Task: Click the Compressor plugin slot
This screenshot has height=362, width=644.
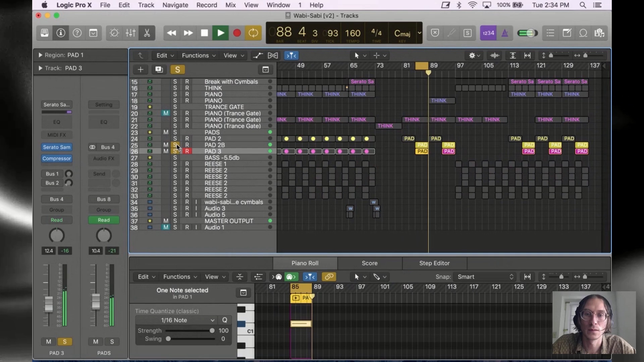Action: (57, 158)
